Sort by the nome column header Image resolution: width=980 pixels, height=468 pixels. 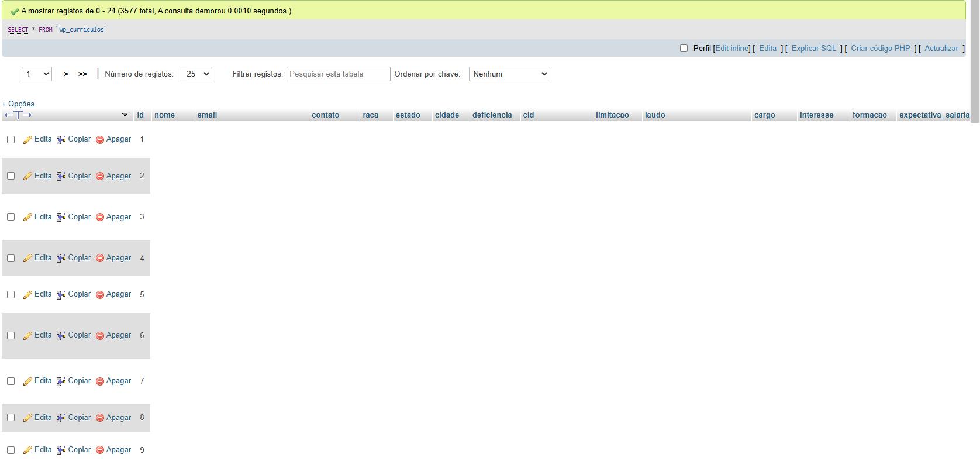[164, 115]
